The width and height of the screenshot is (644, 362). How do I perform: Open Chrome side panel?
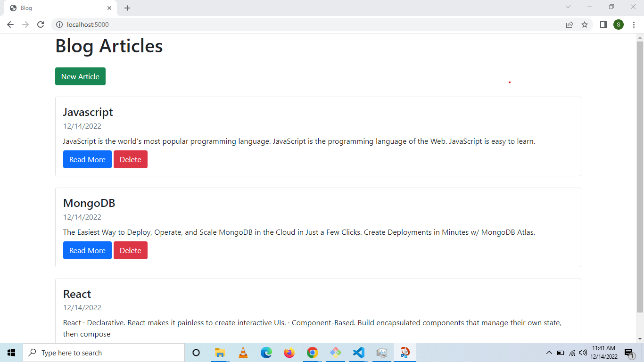pyautogui.click(x=603, y=25)
